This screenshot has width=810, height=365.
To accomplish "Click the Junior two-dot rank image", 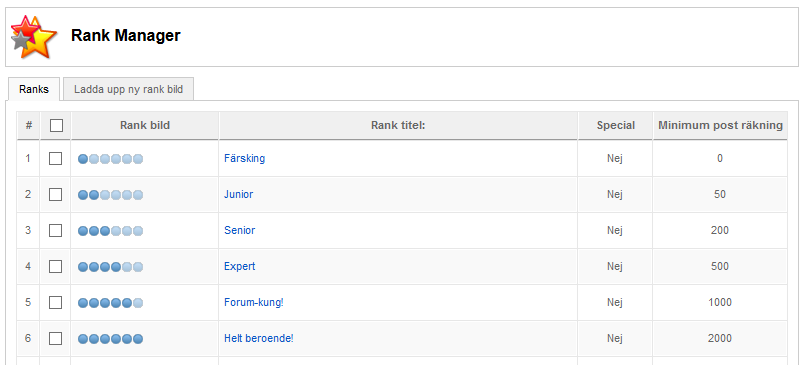I will tap(110, 195).
